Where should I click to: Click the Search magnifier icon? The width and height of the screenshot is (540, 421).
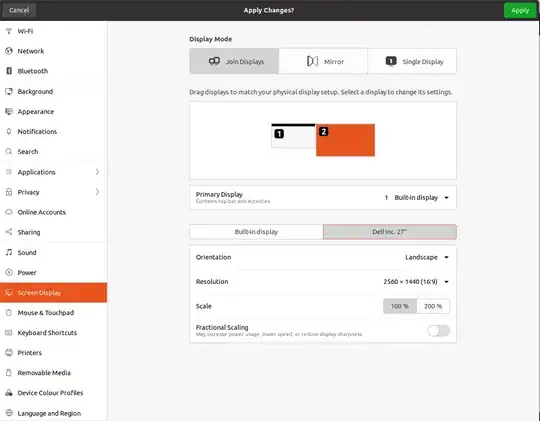point(9,151)
